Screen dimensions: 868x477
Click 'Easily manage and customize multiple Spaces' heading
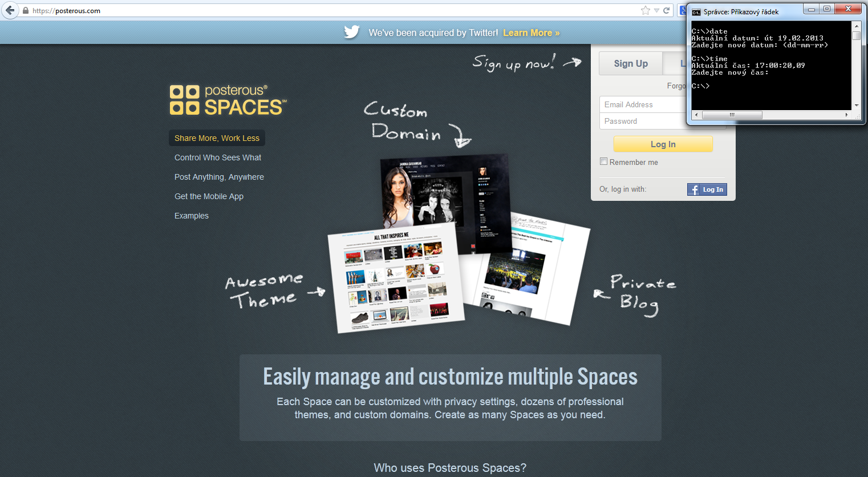tap(450, 377)
